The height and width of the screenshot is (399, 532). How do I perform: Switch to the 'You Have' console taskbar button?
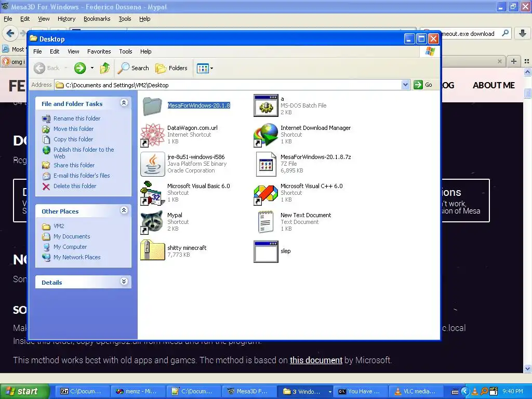[x=361, y=391]
